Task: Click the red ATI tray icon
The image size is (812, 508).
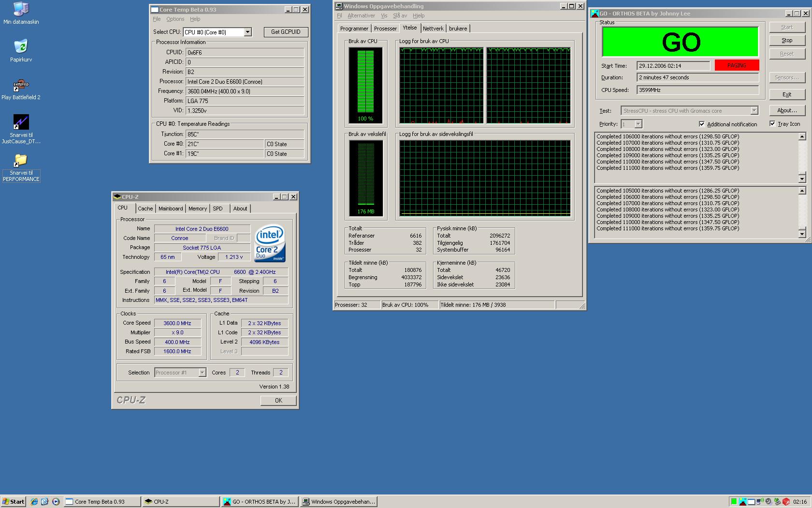Action: coord(786,502)
